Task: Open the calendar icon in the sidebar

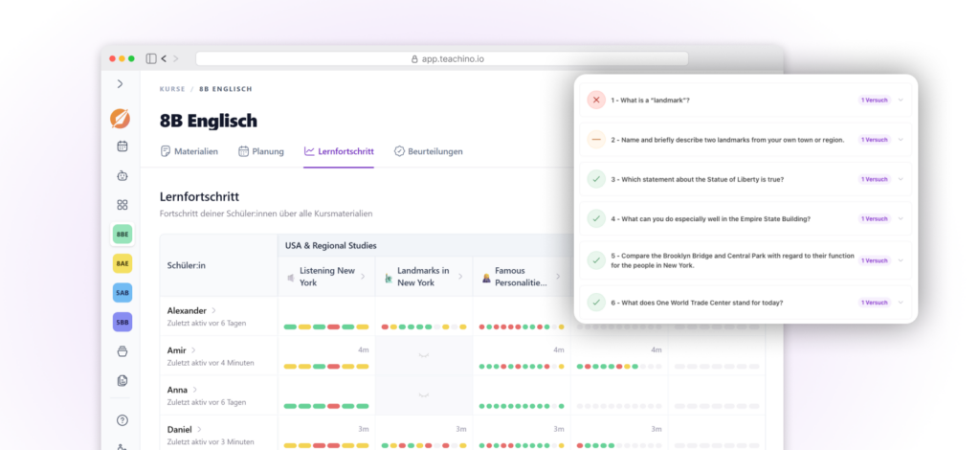Action: 122,146
